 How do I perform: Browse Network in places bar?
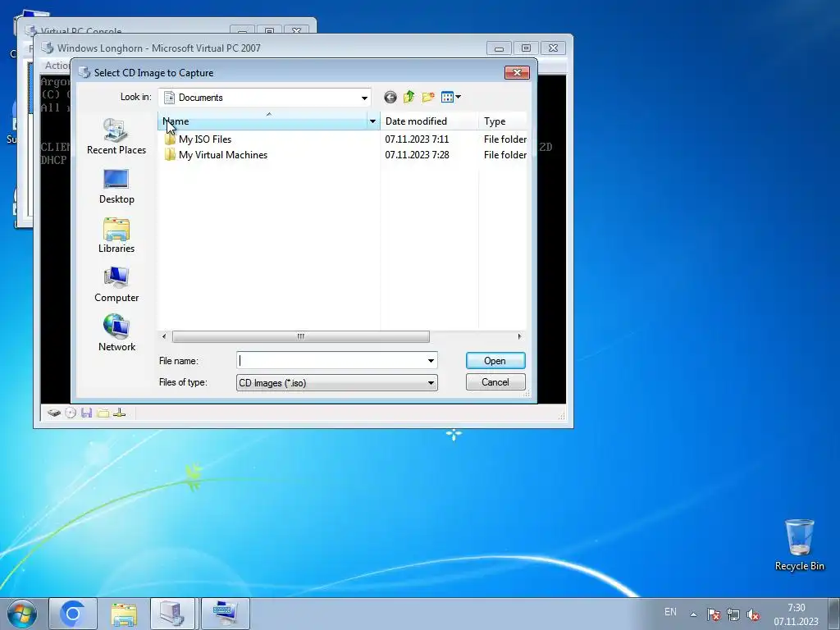click(116, 333)
